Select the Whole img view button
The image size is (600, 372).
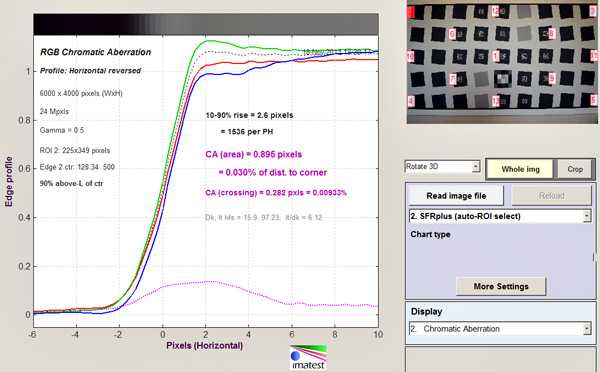pyautogui.click(x=520, y=169)
